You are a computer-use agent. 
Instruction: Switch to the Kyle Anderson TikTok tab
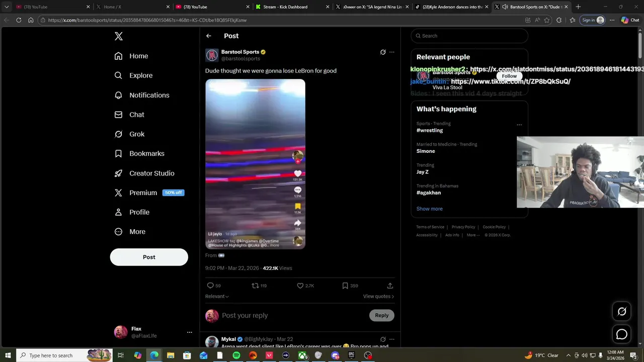tap(451, 7)
